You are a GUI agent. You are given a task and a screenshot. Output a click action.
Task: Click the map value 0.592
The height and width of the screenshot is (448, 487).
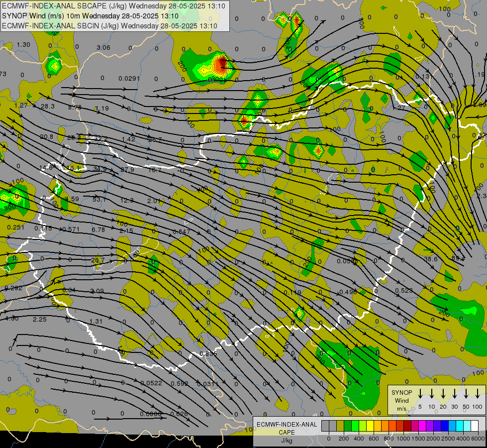180,383
